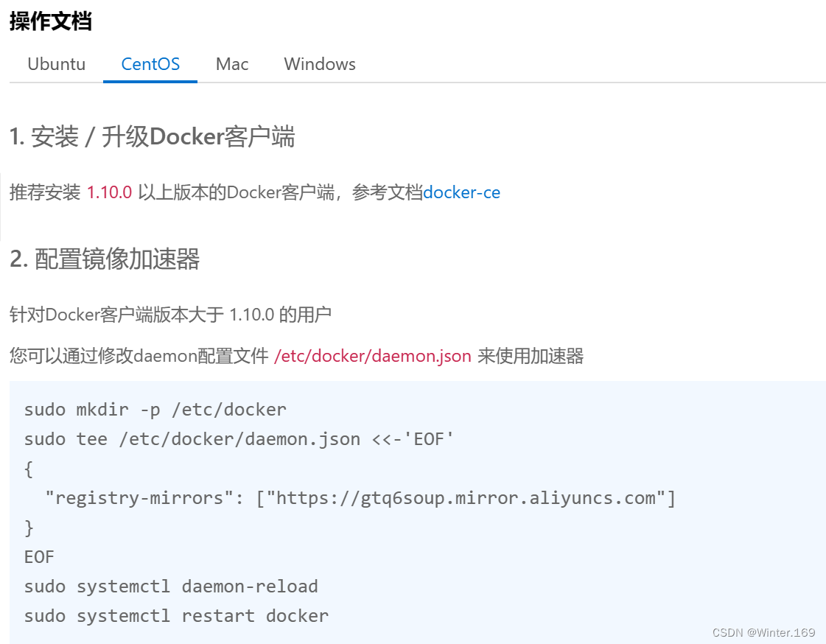Click the systemctl daemon-reload command

[171, 586]
